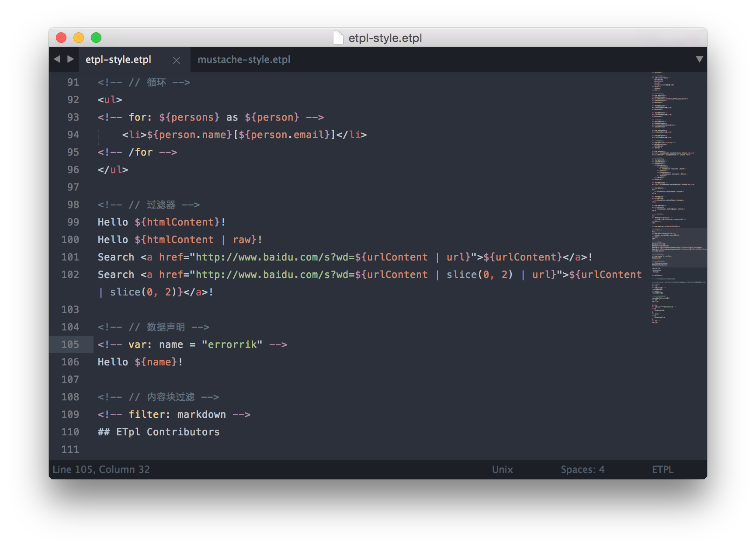Click the '## ETpl Contributors' line

coord(159,432)
